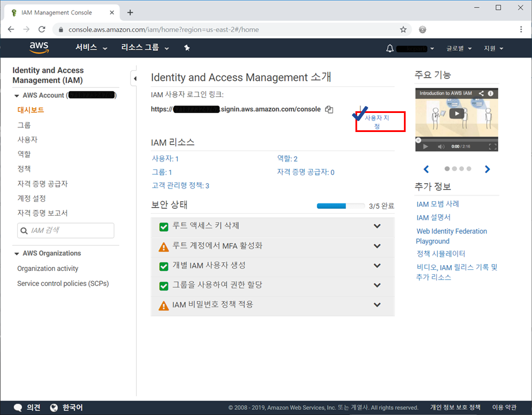Go to previous feature slide arrow
532x415 pixels.
click(x=426, y=169)
